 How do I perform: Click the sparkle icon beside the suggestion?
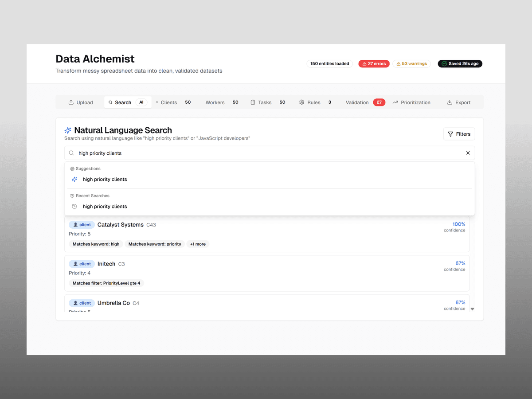click(74, 180)
